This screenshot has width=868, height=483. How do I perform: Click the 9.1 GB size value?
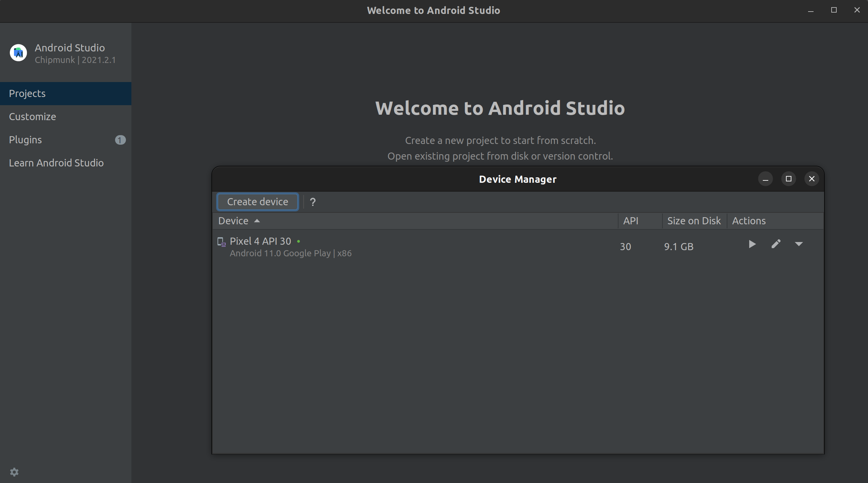click(x=678, y=247)
